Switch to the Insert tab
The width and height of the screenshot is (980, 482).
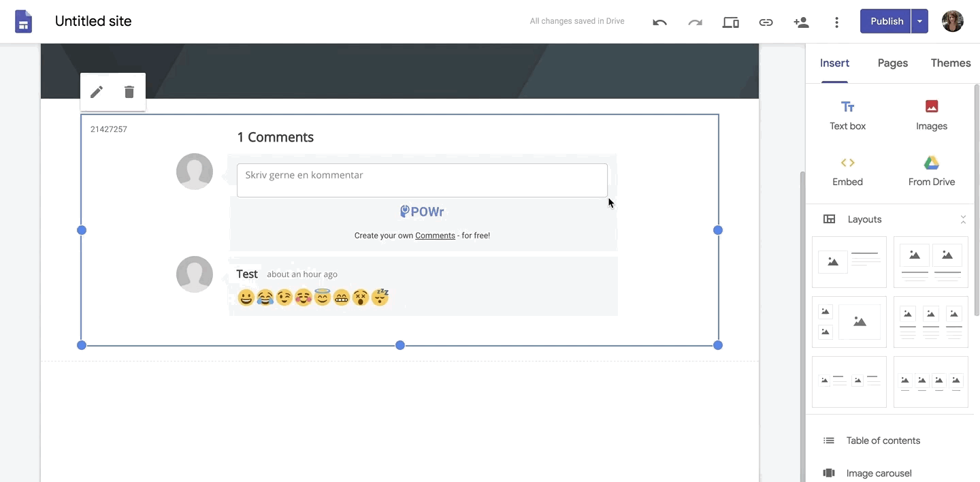[x=834, y=63]
